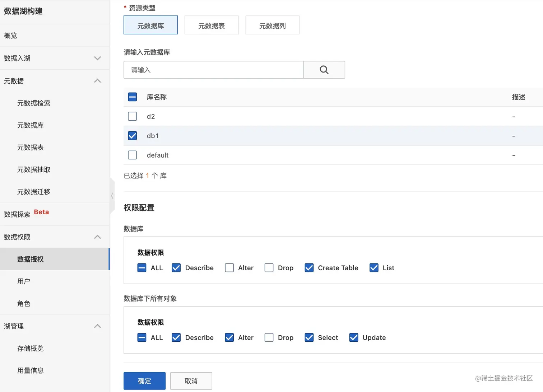Click the 数据湖构建 title
543x392 pixels.
(x=23, y=11)
